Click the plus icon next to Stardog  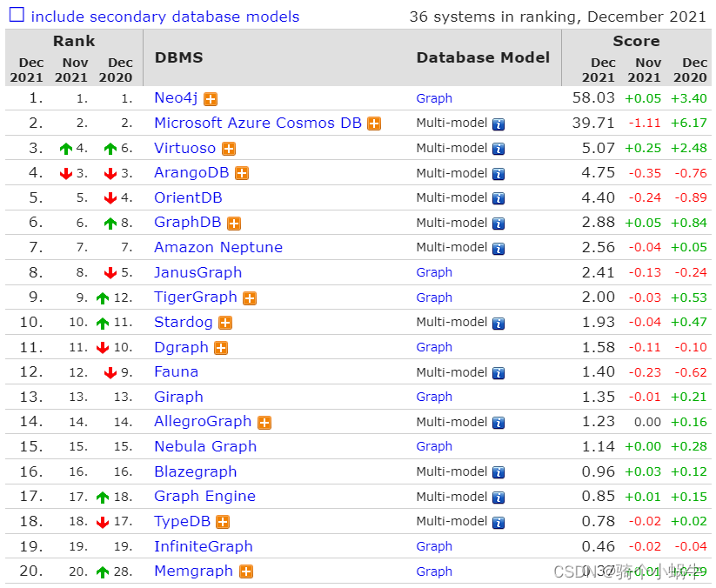225,323
